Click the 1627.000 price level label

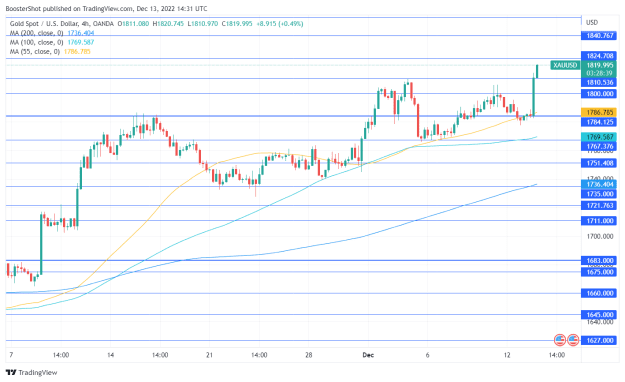[x=599, y=341]
